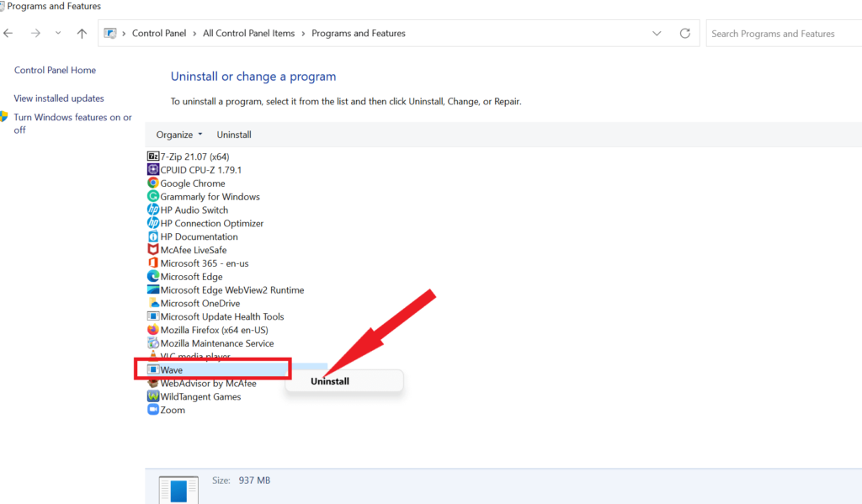Click the Search Programs and Features box
The width and height of the screenshot is (862, 504).
point(784,34)
